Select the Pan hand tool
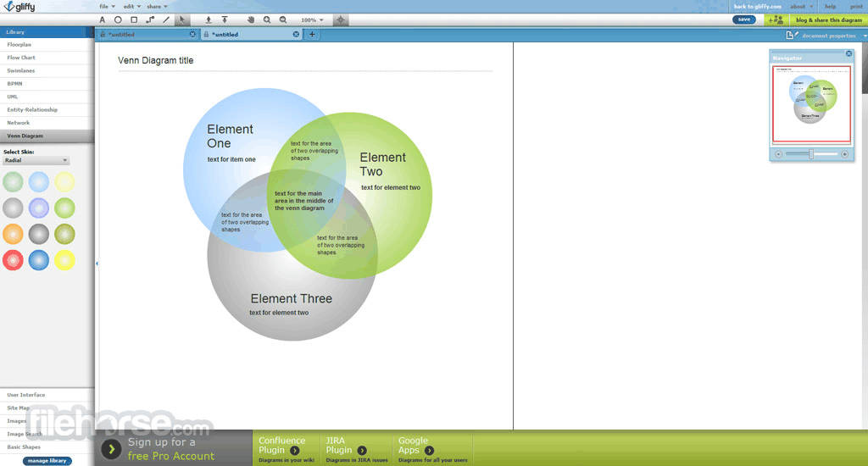 point(251,19)
